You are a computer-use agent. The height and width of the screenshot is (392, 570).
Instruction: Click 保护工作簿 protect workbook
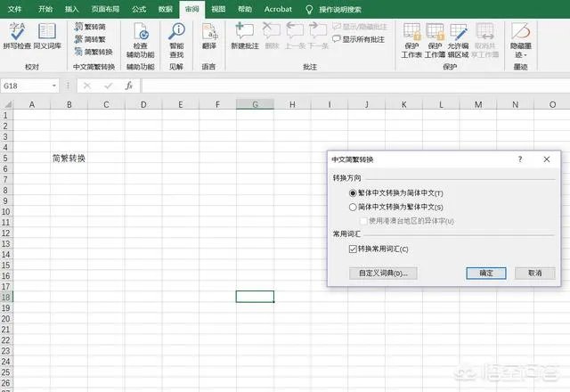click(x=435, y=40)
